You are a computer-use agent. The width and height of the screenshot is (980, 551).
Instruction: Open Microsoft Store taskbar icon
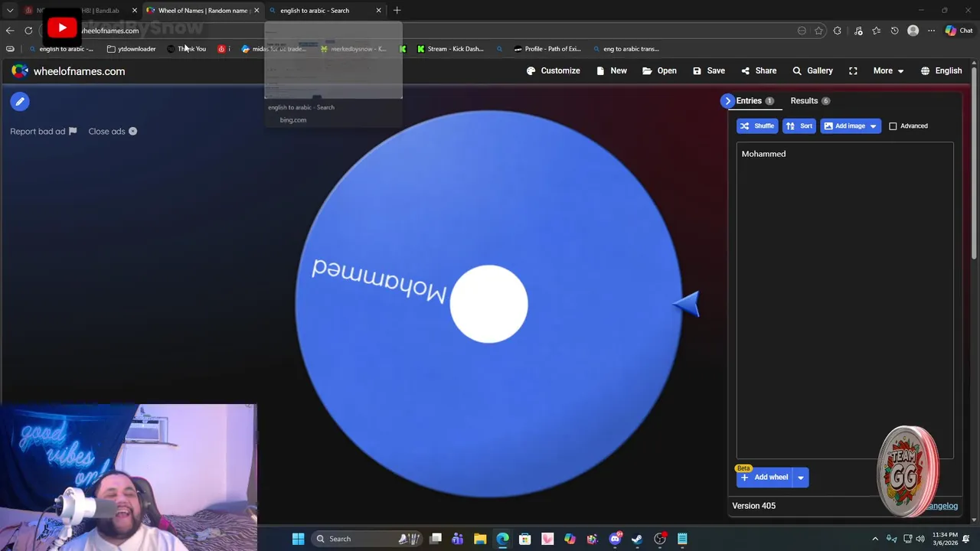pos(525,539)
